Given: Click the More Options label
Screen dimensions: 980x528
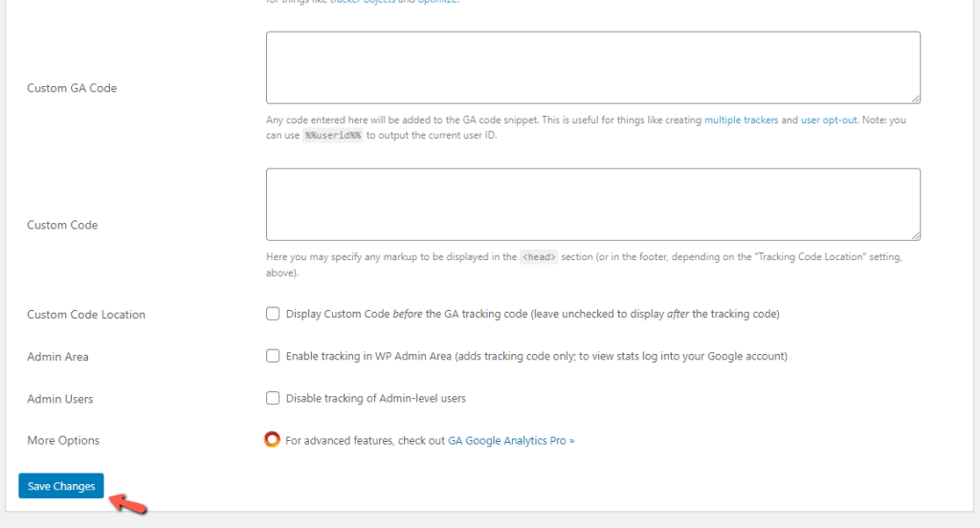Looking at the screenshot, I should coord(63,441).
